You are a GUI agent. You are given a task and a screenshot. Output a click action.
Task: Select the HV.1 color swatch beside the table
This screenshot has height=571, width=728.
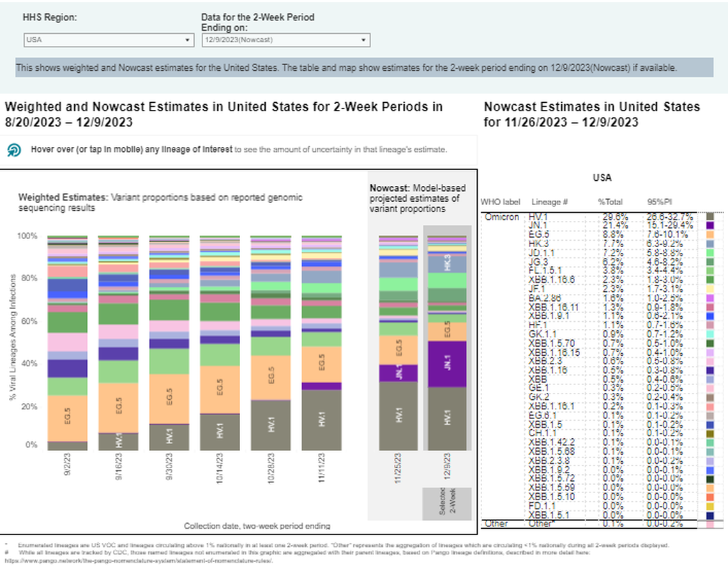coord(709,217)
